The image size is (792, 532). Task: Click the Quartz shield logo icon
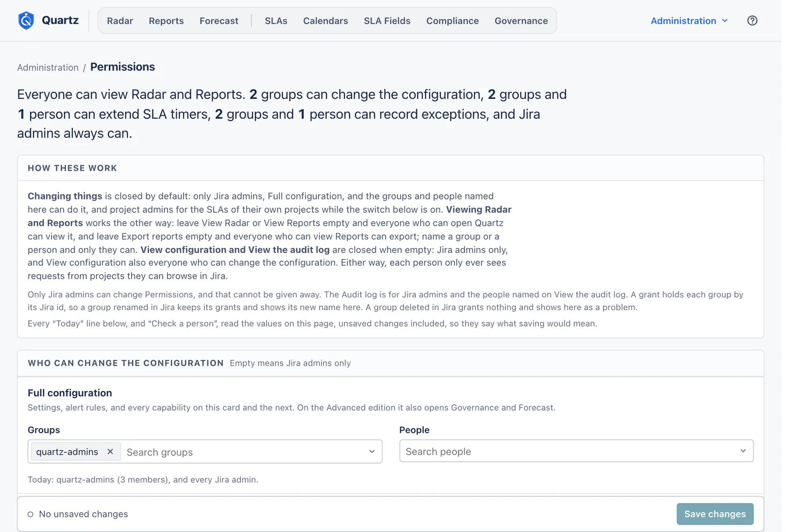26,20
